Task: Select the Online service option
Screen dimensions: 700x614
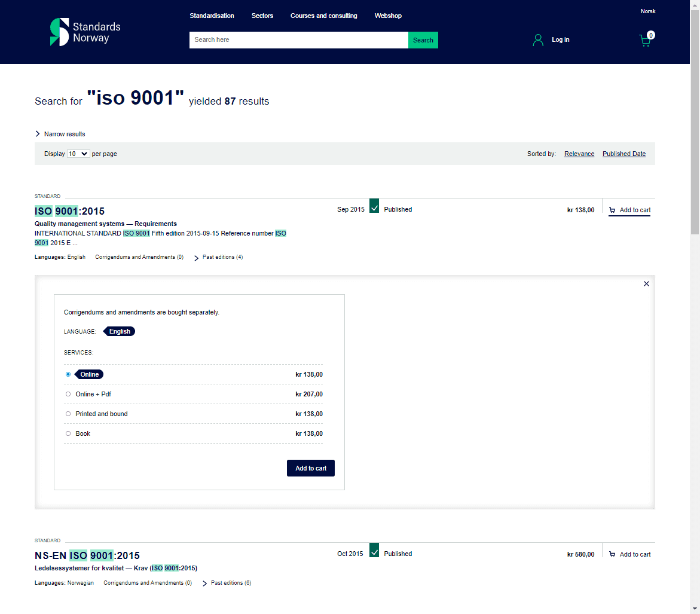Action: coord(68,374)
